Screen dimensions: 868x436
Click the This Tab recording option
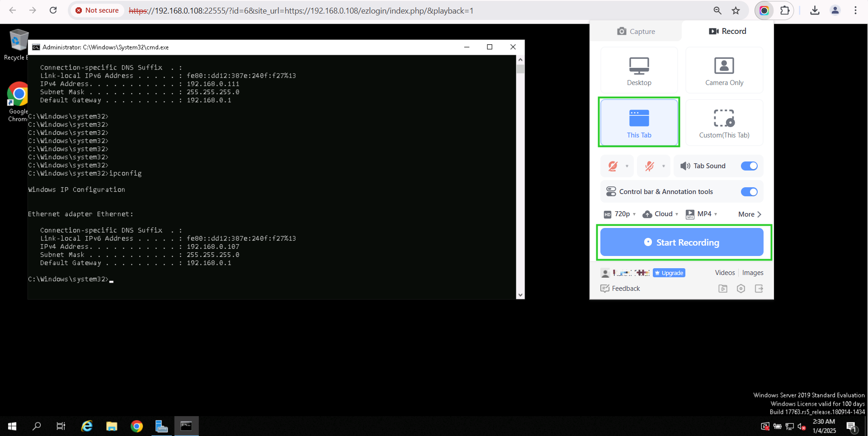pos(639,123)
